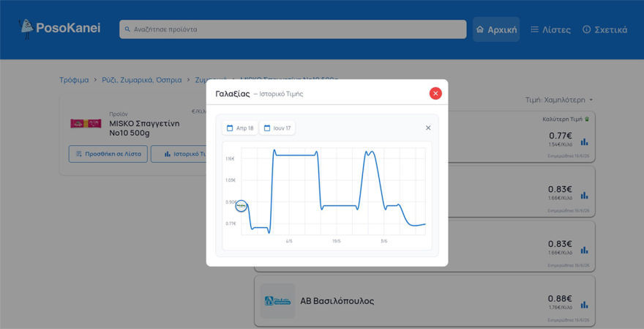This screenshot has width=644, height=329.
Task: Follow Ρύζι, Ζυμαρικά, Όσπρια breadcrumb link
Action: [142, 80]
